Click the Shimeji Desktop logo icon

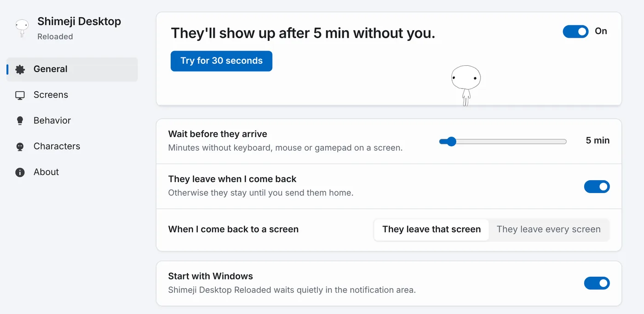coord(22,28)
